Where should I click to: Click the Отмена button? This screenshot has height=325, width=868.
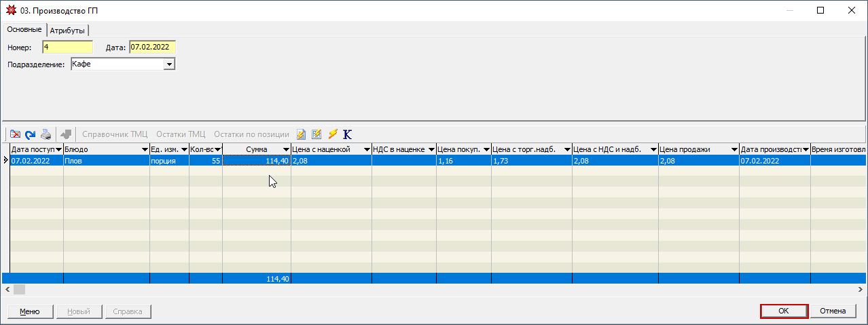[x=833, y=311]
